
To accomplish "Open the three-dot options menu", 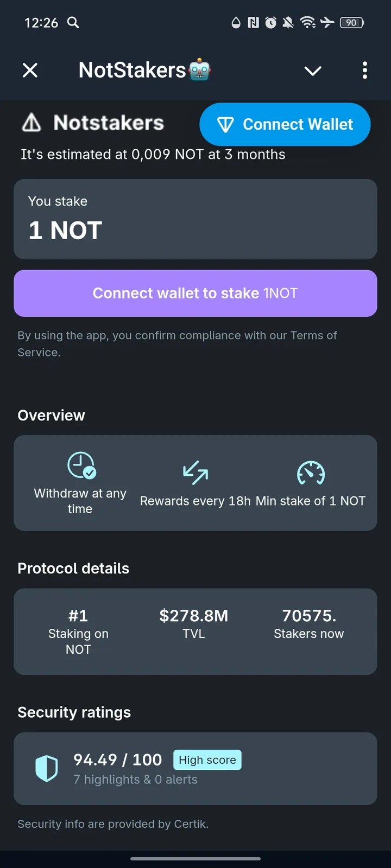I will pos(364,71).
